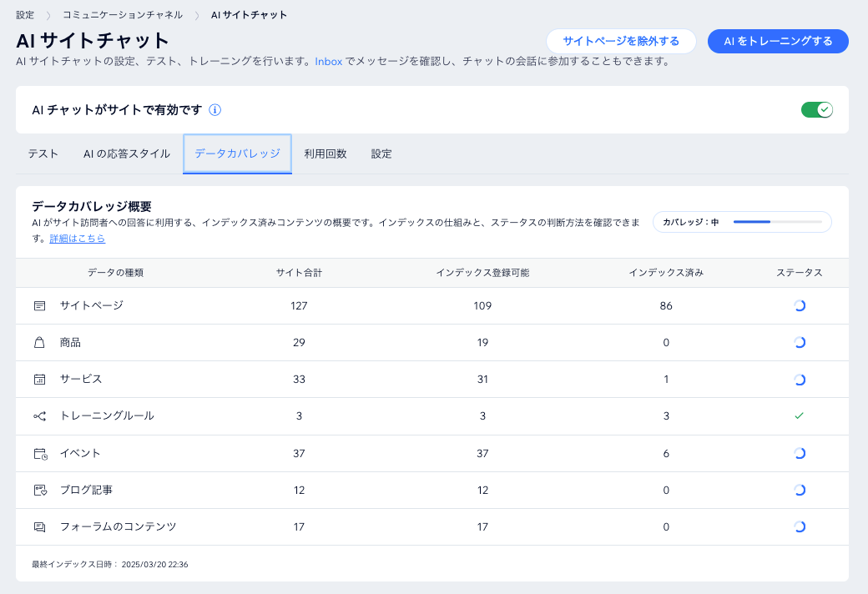Click the indexing spinner for サイトページ

[x=800, y=305]
